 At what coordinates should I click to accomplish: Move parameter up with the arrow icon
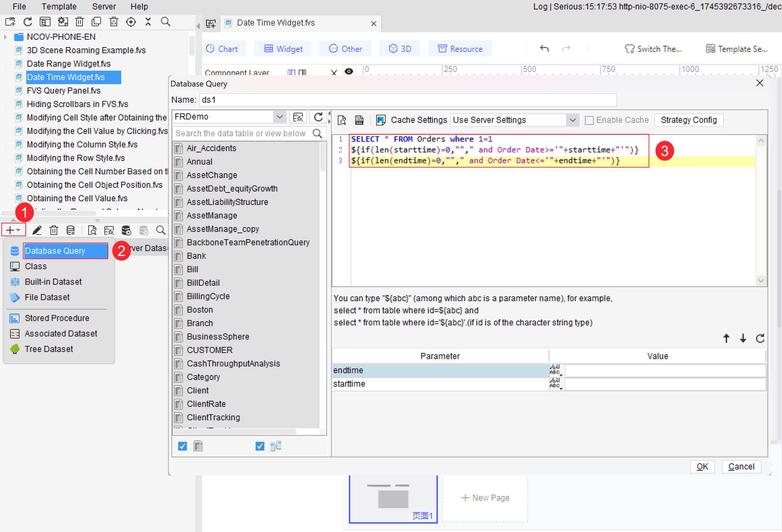click(x=726, y=338)
